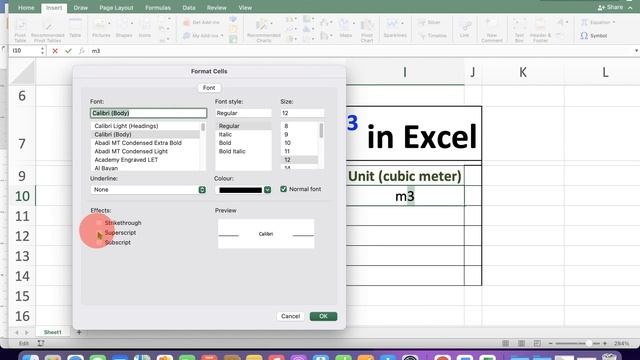Select Bold Italic in Font style list
640x360 pixels.
click(x=232, y=151)
